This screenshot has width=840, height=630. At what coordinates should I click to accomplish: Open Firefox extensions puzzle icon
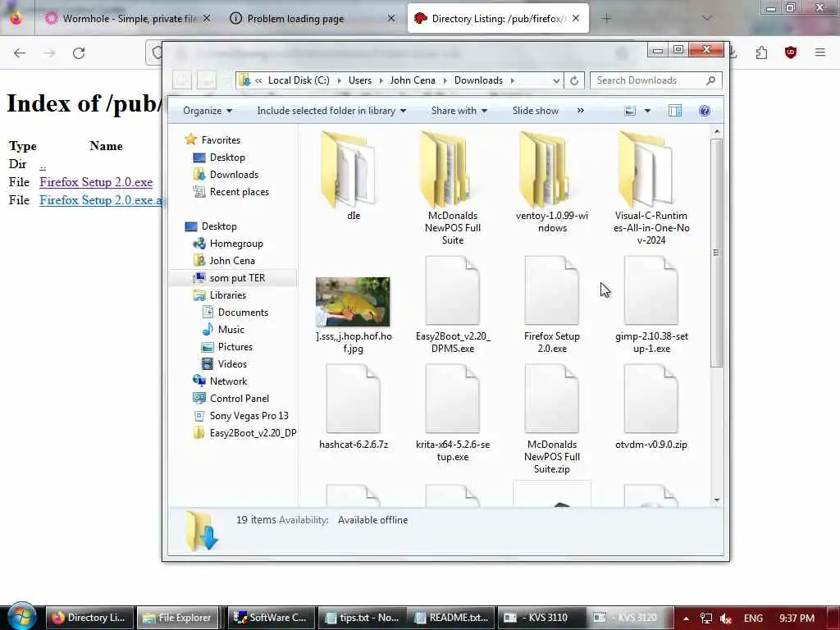pyautogui.click(x=761, y=52)
